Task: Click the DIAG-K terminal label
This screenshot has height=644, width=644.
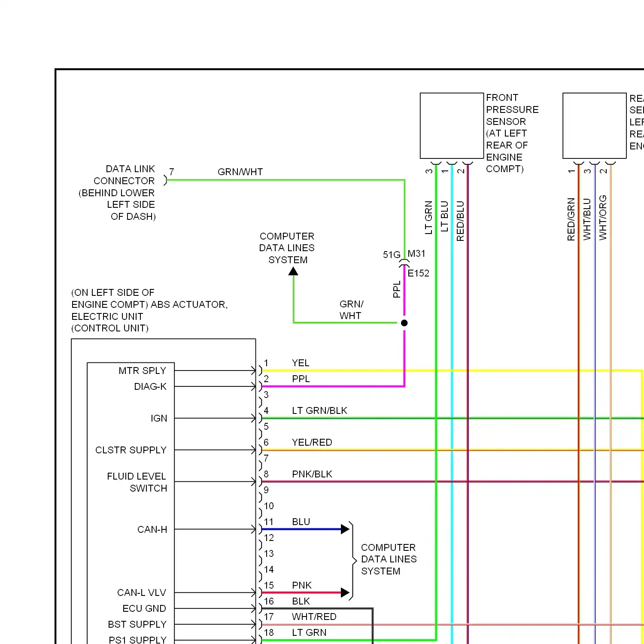Action: 150,386
